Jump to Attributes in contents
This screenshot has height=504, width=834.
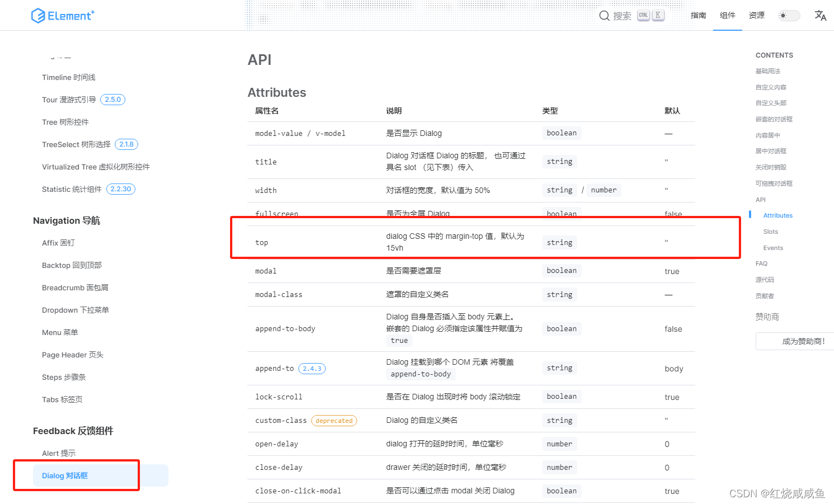(x=778, y=215)
